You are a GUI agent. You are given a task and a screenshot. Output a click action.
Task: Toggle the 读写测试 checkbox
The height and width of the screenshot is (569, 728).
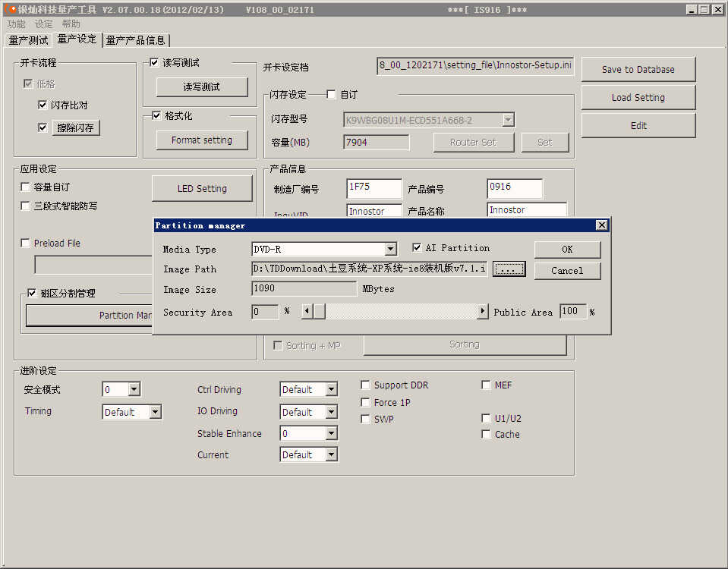[155, 63]
